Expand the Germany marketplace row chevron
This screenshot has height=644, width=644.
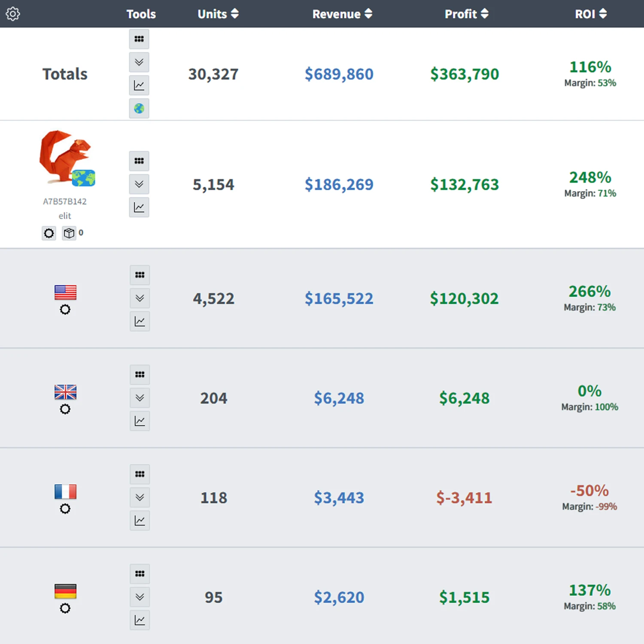pyautogui.click(x=140, y=597)
